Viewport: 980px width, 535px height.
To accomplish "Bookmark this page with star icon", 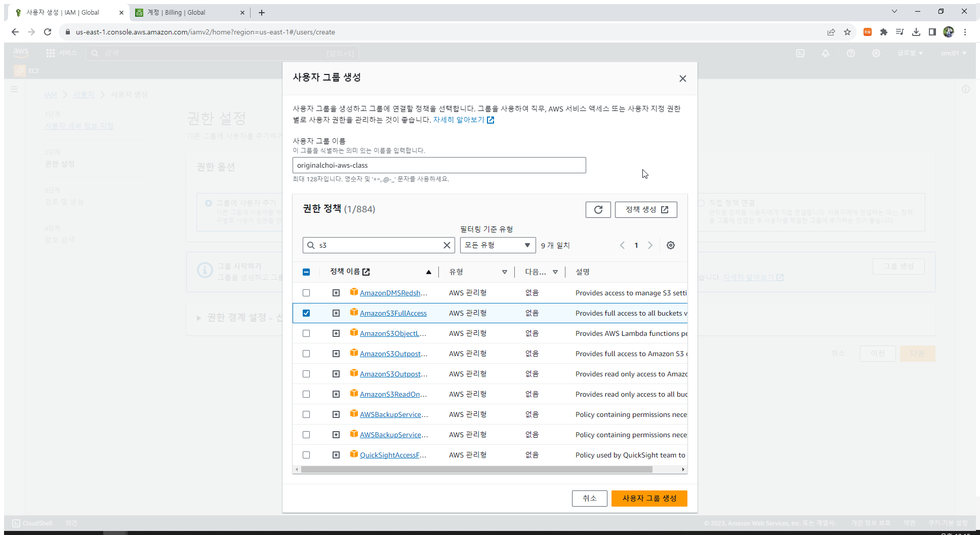I will pyautogui.click(x=847, y=32).
